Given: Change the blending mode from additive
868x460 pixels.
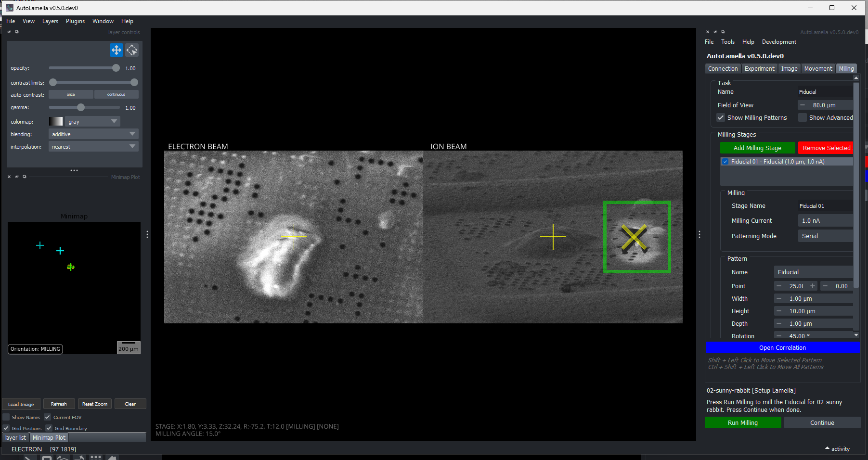Looking at the screenshot, I should pyautogui.click(x=93, y=134).
